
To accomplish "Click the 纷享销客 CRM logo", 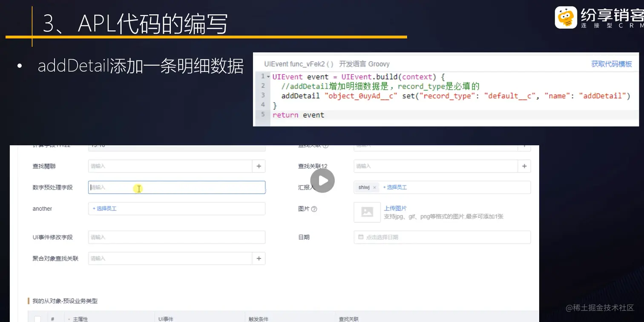I will (599, 17).
